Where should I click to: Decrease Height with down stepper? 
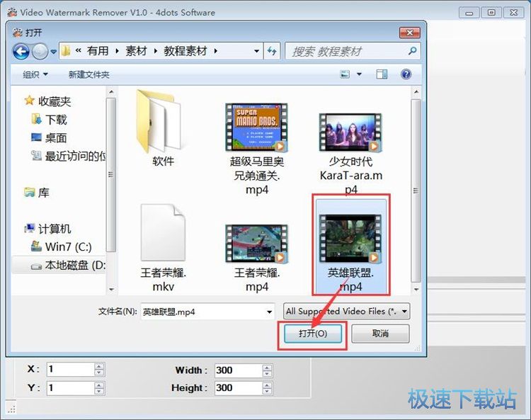tap(267, 392)
